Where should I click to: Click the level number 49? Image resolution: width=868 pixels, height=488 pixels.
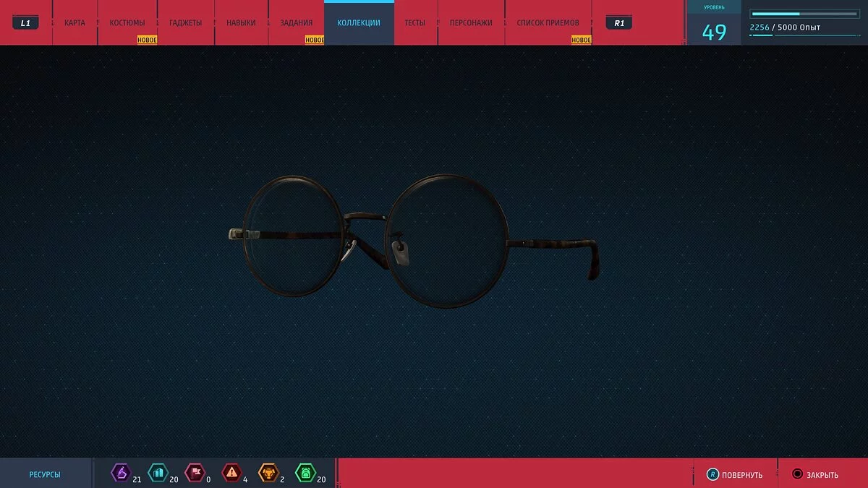[714, 33]
